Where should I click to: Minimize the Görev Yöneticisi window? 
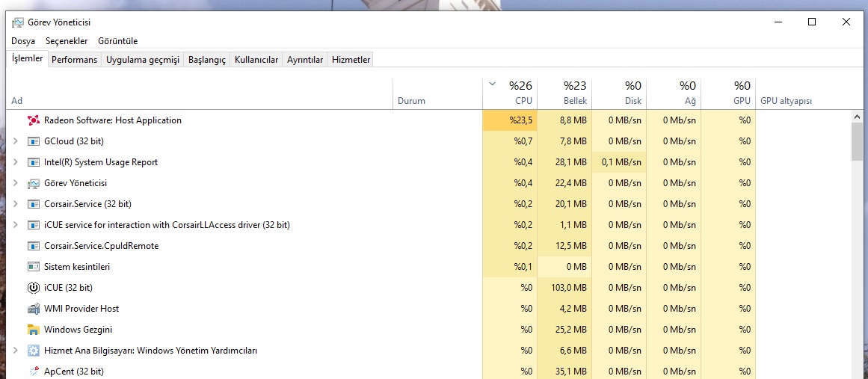(778, 22)
